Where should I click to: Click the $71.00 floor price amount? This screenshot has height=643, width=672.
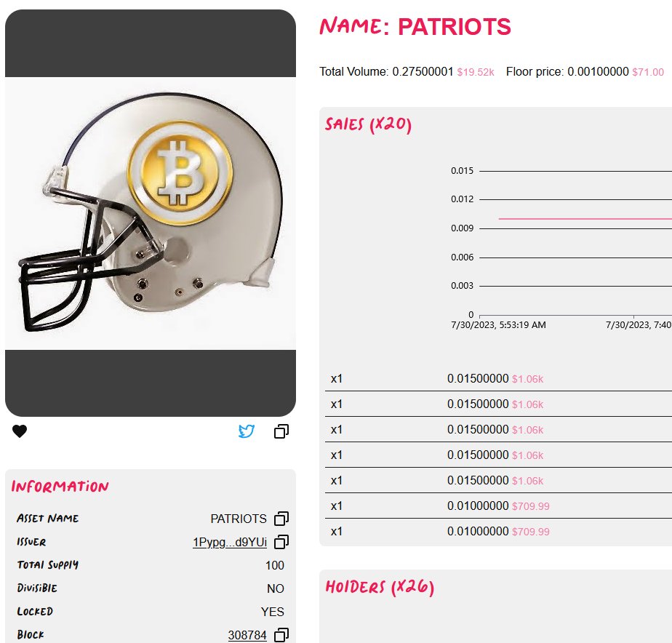(x=648, y=72)
